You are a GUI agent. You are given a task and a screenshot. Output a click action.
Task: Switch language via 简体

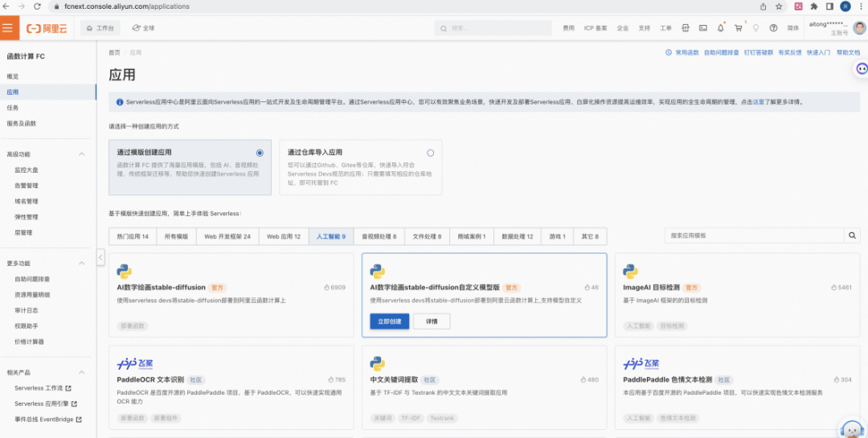tap(793, 28)
